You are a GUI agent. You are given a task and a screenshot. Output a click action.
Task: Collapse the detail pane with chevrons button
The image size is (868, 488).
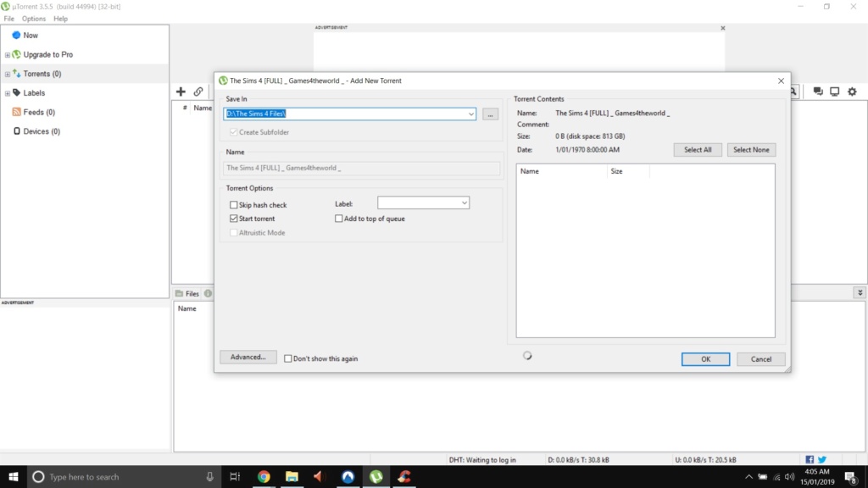[860, 292]
